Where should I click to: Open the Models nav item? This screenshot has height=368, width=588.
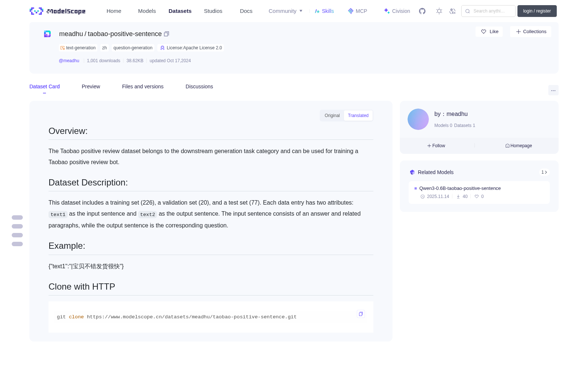[147, 11]
